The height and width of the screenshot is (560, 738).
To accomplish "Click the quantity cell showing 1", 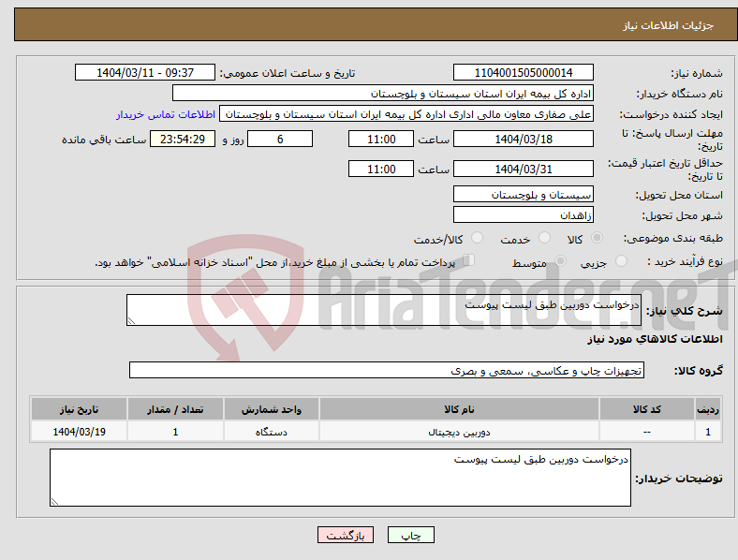I will click(175, 432).
